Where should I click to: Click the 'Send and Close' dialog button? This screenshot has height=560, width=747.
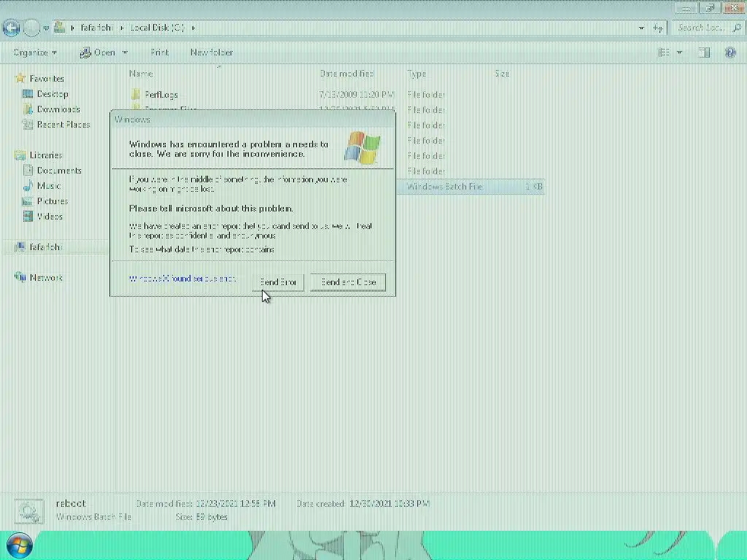pyautogui.click(x=348, y=282)
